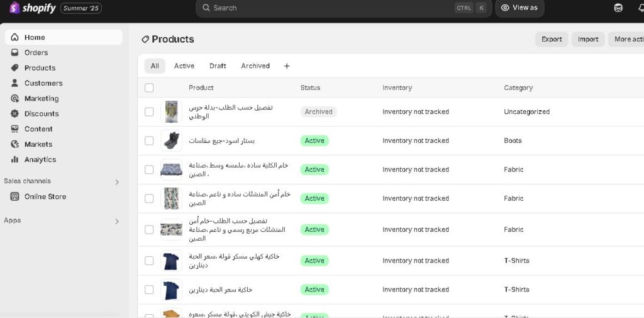Click the Marketing target icon
Screen dimensions: 644x318
15,98
